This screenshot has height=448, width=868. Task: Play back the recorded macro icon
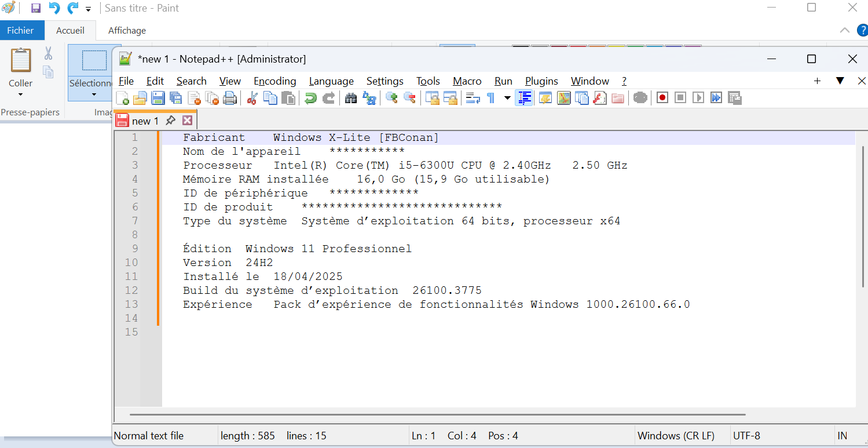click(x=698, y=98)
